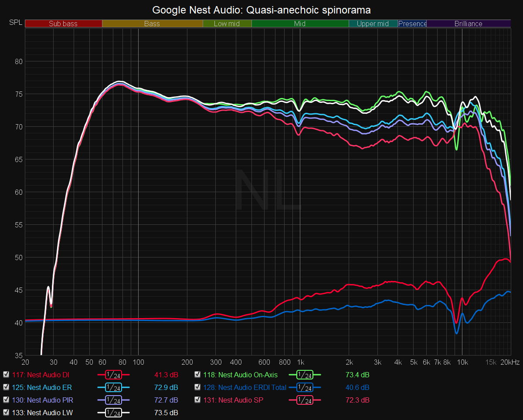Click the 73.4 dB value for On-Axis

tap(357, 375)
